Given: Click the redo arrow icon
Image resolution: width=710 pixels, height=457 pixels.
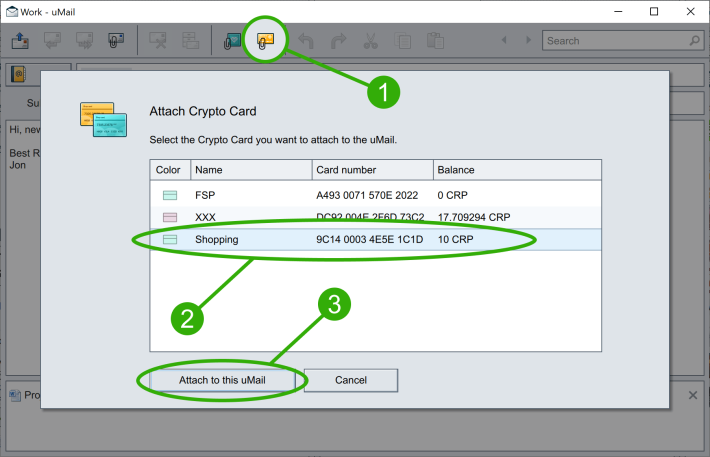Looking at the screenshot, I should pyautogui.click(x=338, y=41).
